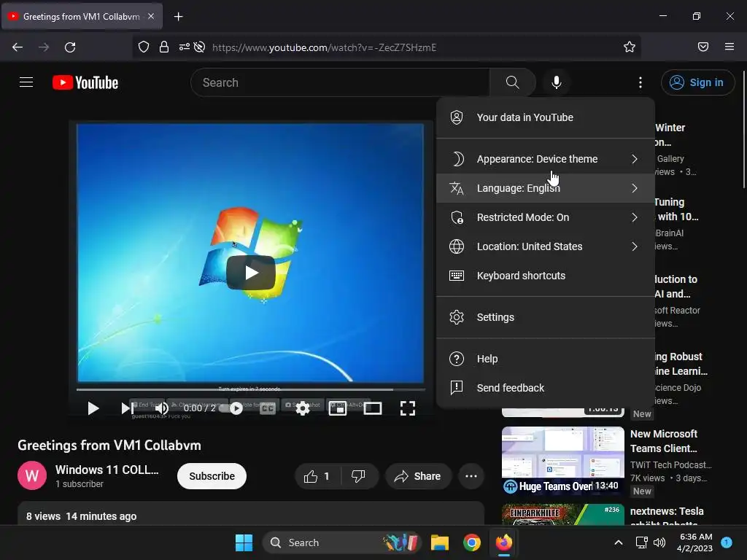Go back to the previous page
Screen dimensions: 747x560
(x=18, y=47)
